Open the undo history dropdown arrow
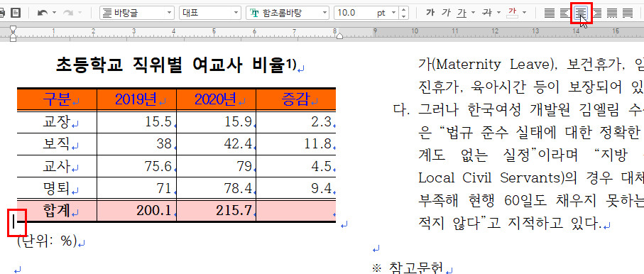Image resolution: width=644 pixels, height=274 pixels. coord(54,13)
